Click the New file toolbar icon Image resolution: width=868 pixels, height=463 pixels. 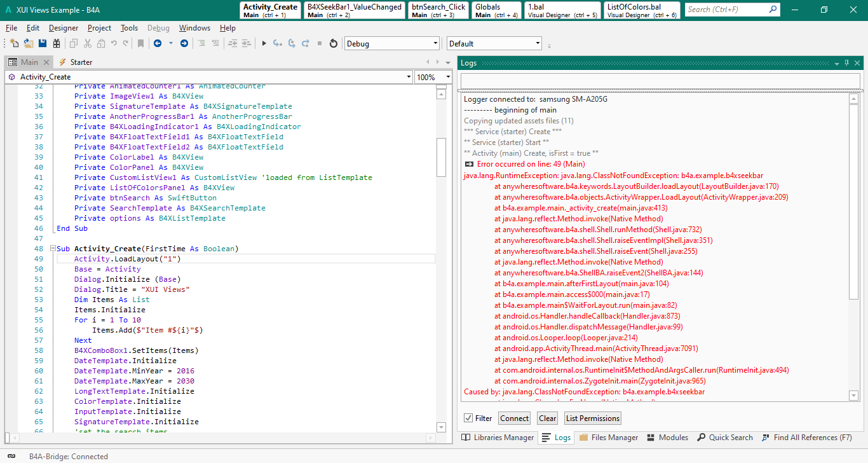(14, 43)
